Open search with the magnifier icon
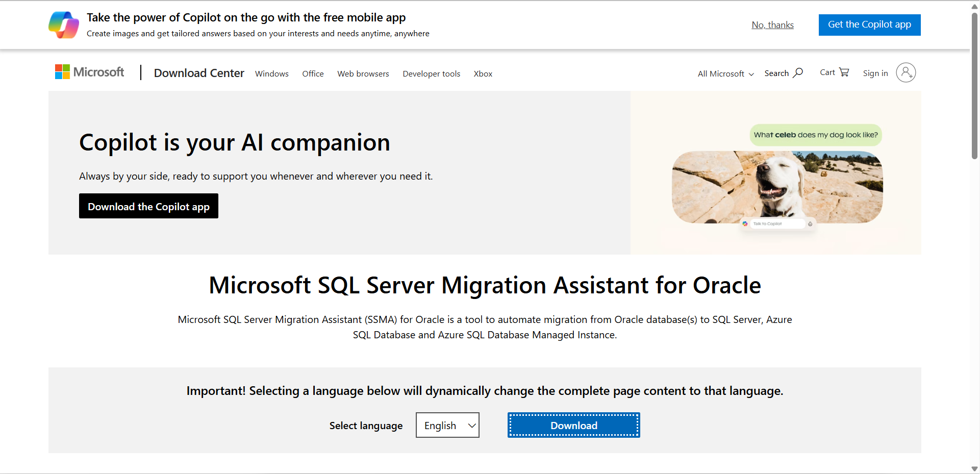Screen dimensions: 980x474 click(797, 72)
